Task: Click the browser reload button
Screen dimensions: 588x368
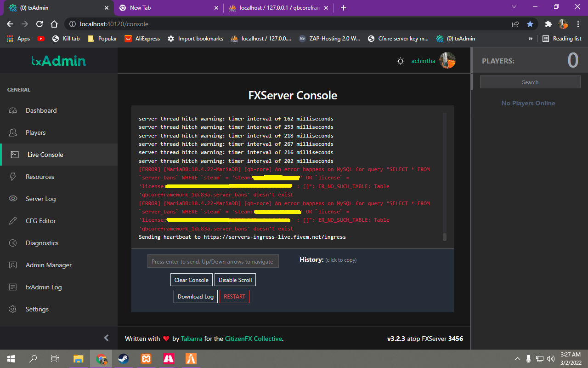Action: 40,24
